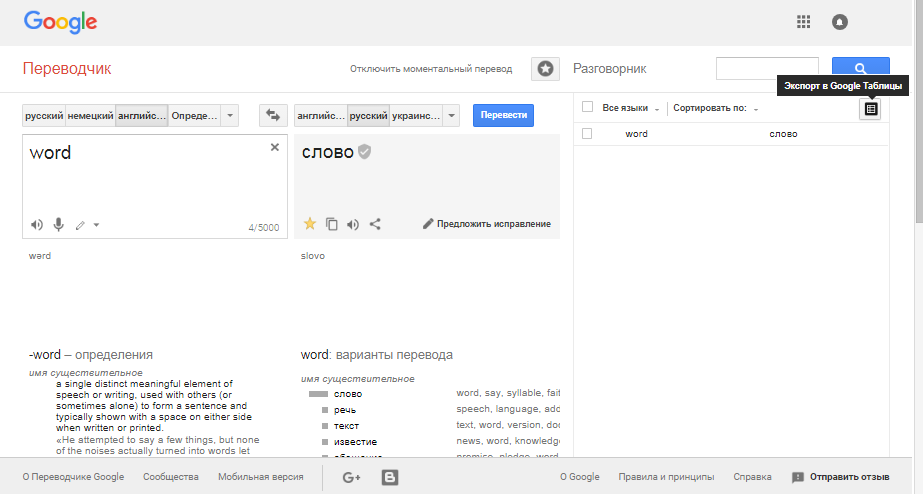Click into the source text area
Screen dimensions: 923x494
click(155, 186)
